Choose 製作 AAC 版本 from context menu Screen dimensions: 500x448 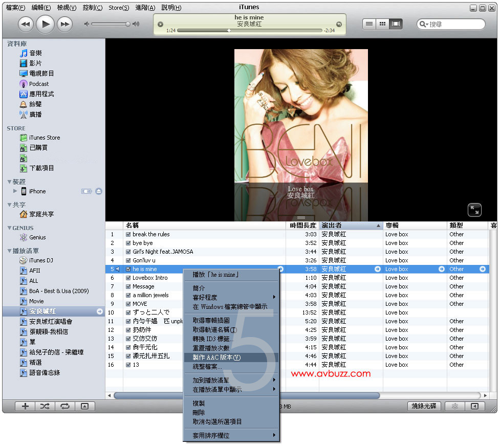[x=231, y=357]
